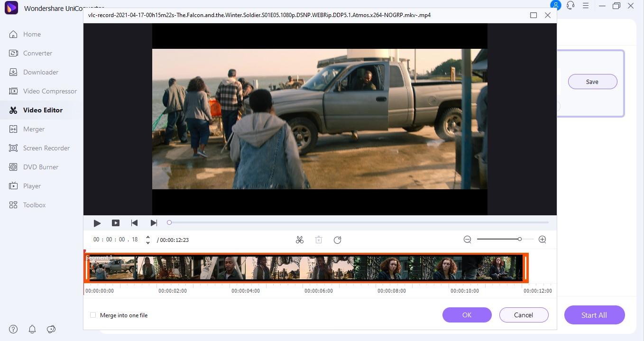Open the Downloader section
This screenshot has width=644, height=341.
(41, 72)
